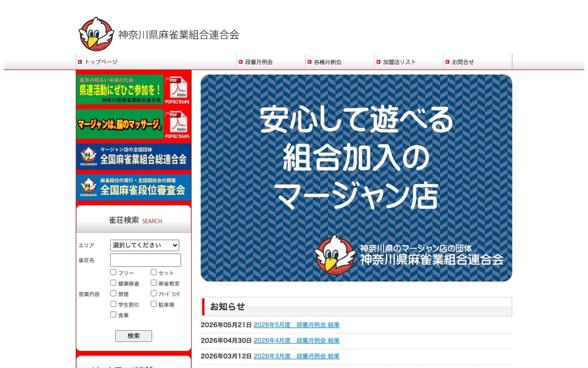Visit 全国麻雀業組合総連合会 banner link
Image resolution: width=588 pixels, height=368 pixels.
tap(134, 157)
